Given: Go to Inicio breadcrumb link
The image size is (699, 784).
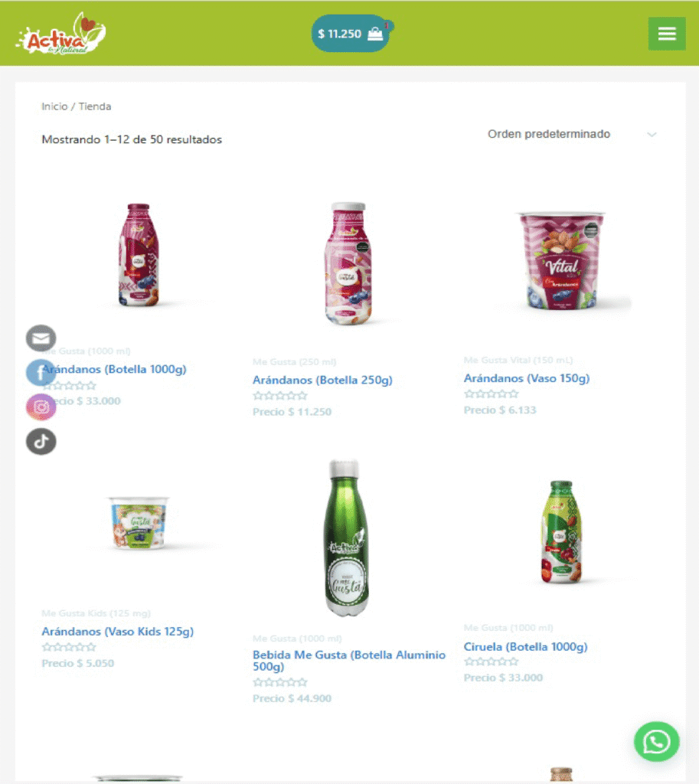Looking at the screenshot, I should (x=54, y=106).
